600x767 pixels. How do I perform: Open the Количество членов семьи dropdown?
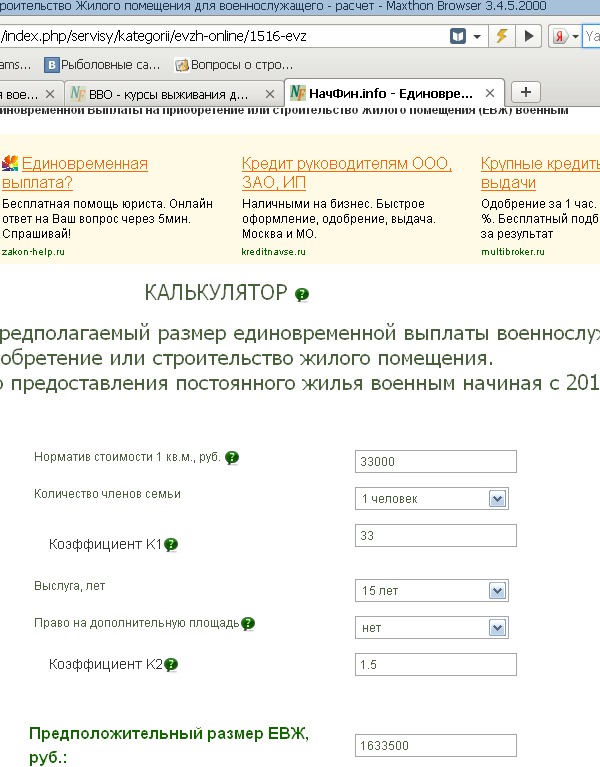(x=432, y=498)
